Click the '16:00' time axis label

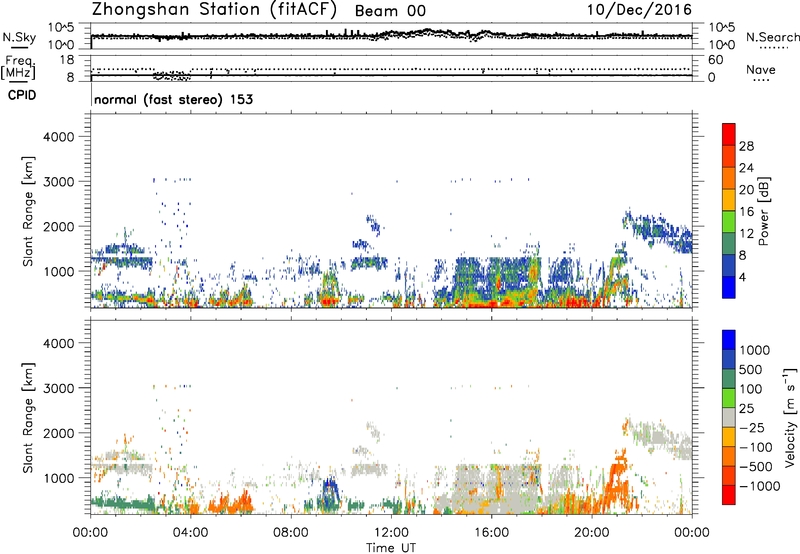(x=491, y=533)
